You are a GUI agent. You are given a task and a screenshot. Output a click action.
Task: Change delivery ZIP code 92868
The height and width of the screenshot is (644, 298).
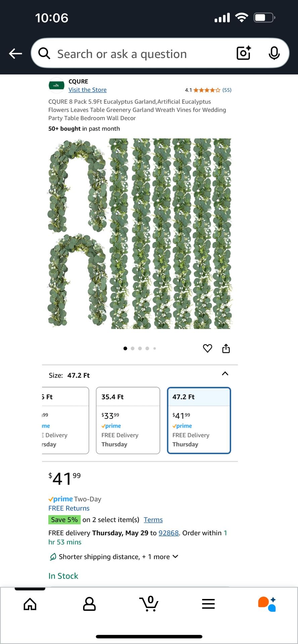[x=168, y=533]
